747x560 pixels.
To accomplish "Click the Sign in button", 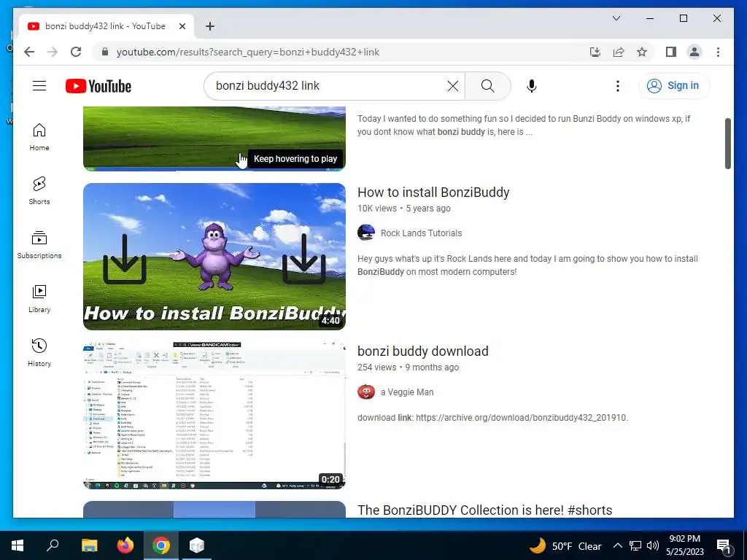I will coord(673,86).
